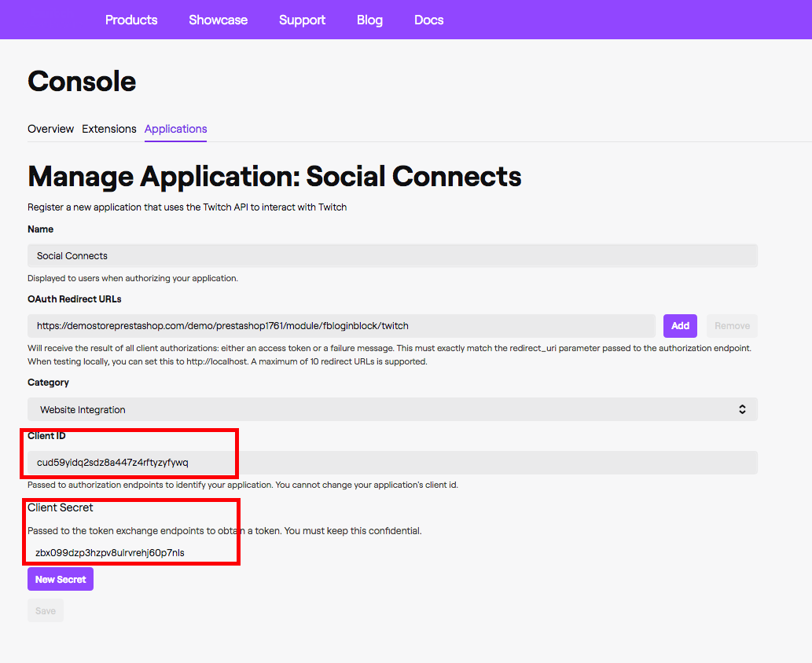Click the Client ID label
Screen dimensions: 812x663
46,436
